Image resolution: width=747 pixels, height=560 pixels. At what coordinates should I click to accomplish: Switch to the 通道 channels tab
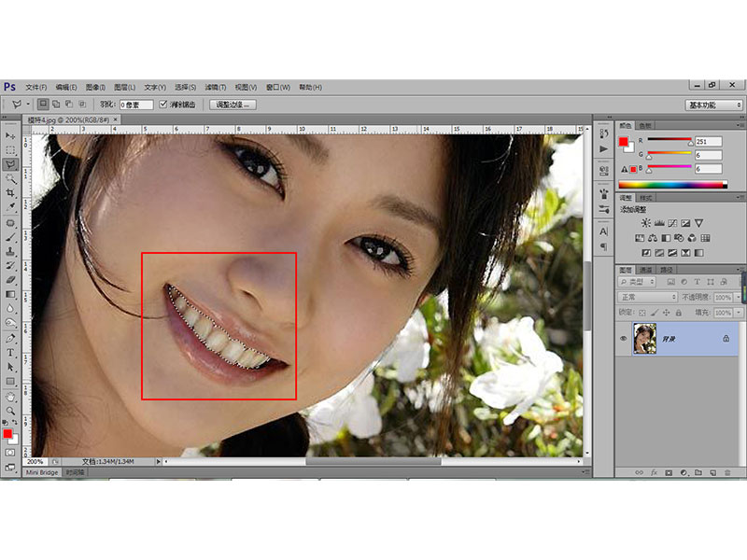point(645,270)
